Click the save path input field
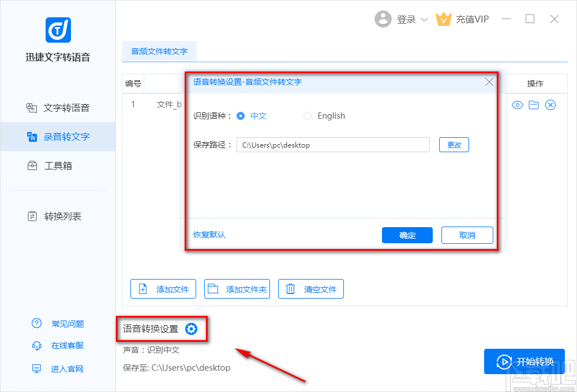The image size is (577, 392). click(x=333, y=145)
